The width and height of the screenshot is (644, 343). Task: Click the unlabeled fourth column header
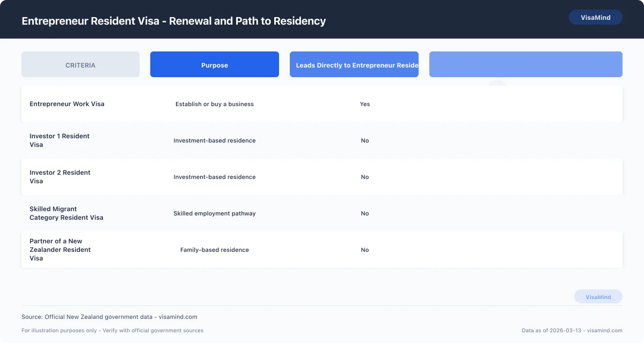[x=525, y=64]
